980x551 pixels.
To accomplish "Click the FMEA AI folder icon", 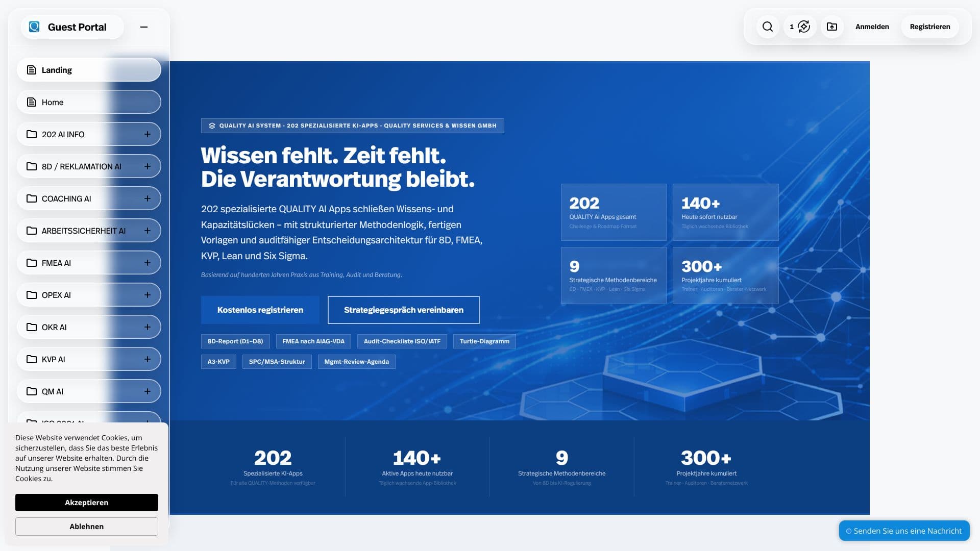I will pyautogui.click(x=32, y=263).
